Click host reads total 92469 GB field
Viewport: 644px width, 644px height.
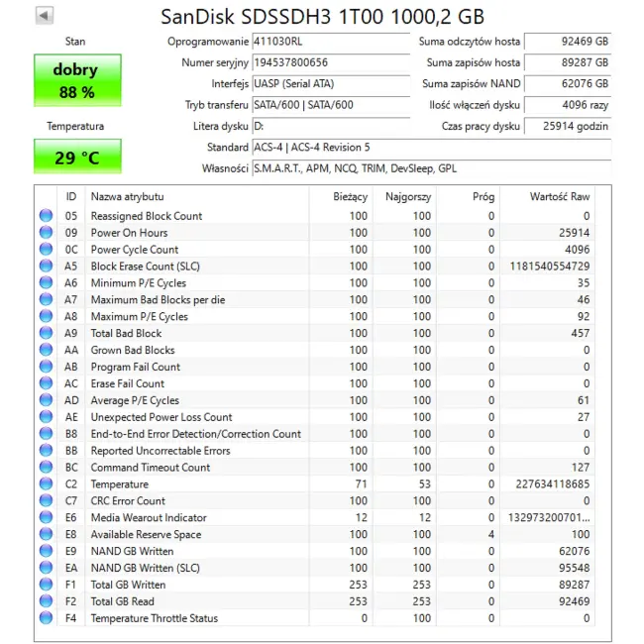(x=568, y=42)
